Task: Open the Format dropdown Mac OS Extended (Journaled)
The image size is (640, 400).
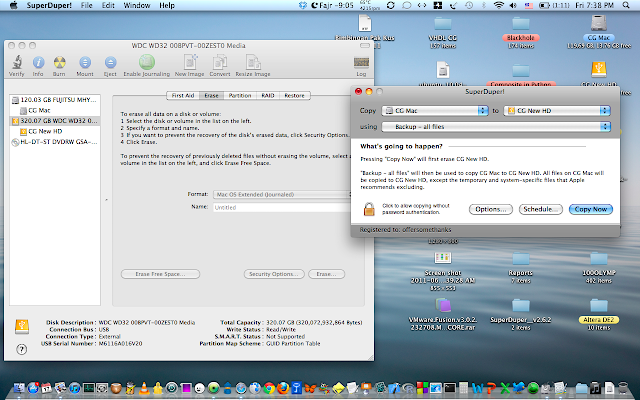Action: tap(282, 195)
